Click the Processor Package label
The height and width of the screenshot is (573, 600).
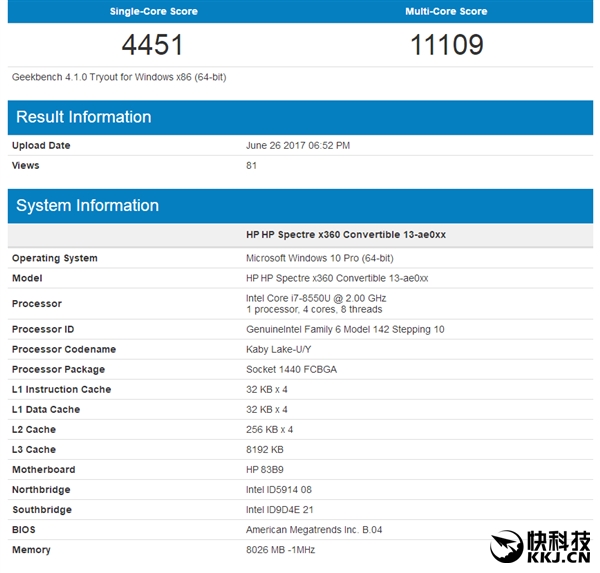(x=58, y=369)
